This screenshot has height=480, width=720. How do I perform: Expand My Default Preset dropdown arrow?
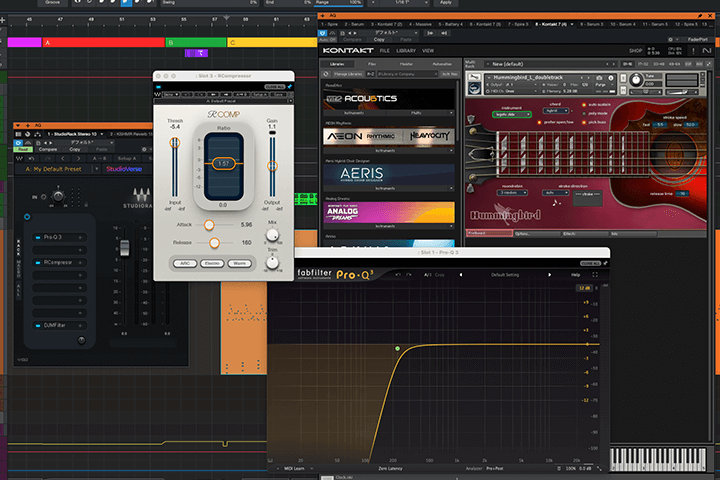point(96,169)
